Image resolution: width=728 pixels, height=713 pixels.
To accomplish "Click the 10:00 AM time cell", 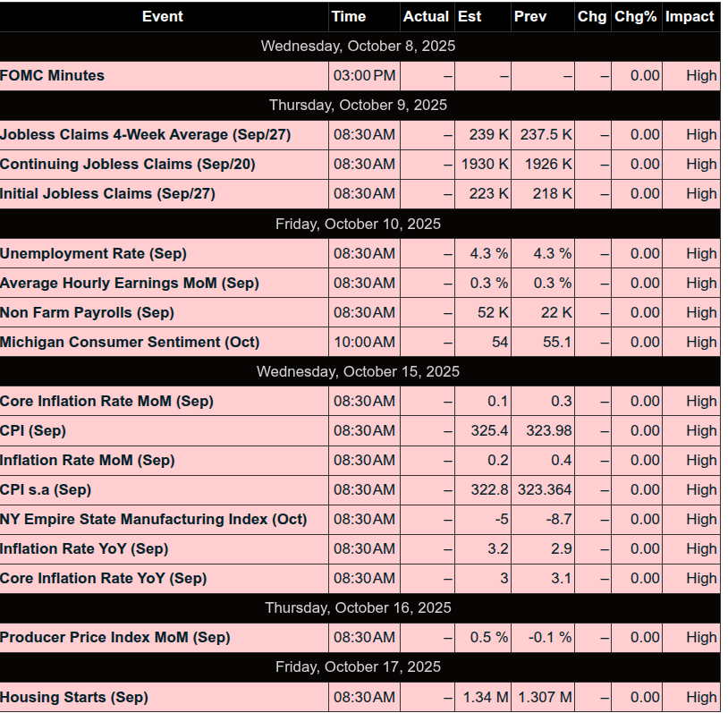I will (x=364, y=343).
